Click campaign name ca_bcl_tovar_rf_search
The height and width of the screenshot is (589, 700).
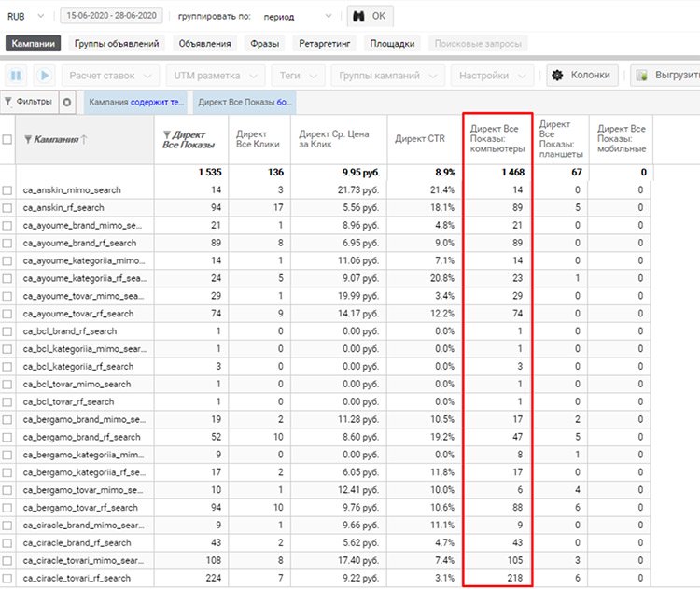coord(68,402)
